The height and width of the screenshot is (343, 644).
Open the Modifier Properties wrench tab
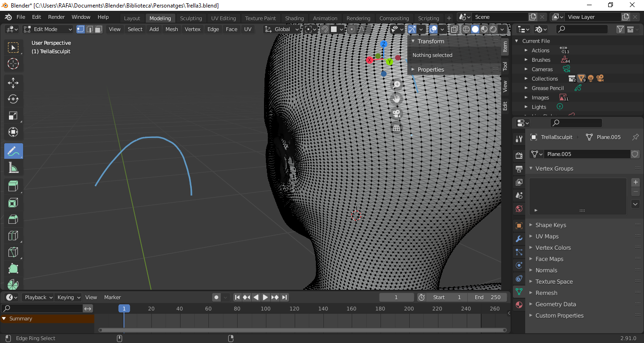[x=519, y=239]
